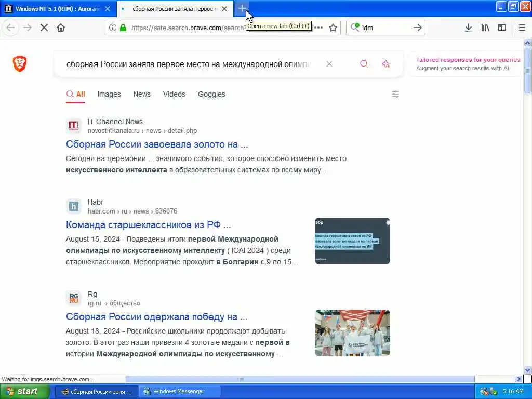The image size is (532, 399).
Task: Click the system tray clock
Action: click(x=513, y=391)
